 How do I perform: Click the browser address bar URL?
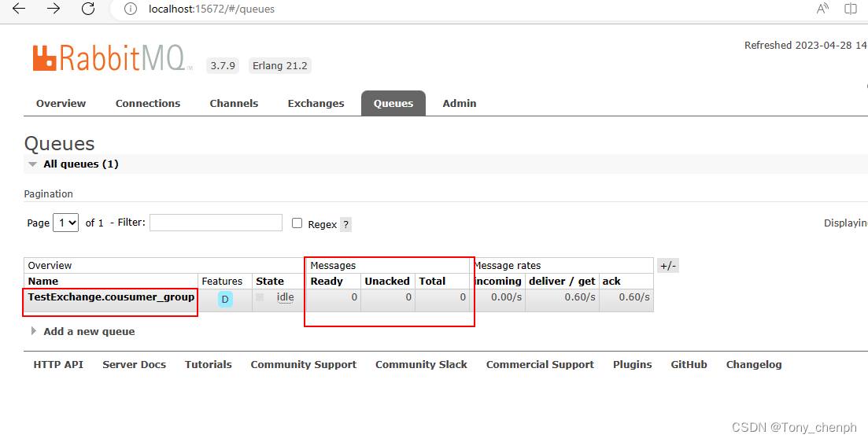coord(212,9)
